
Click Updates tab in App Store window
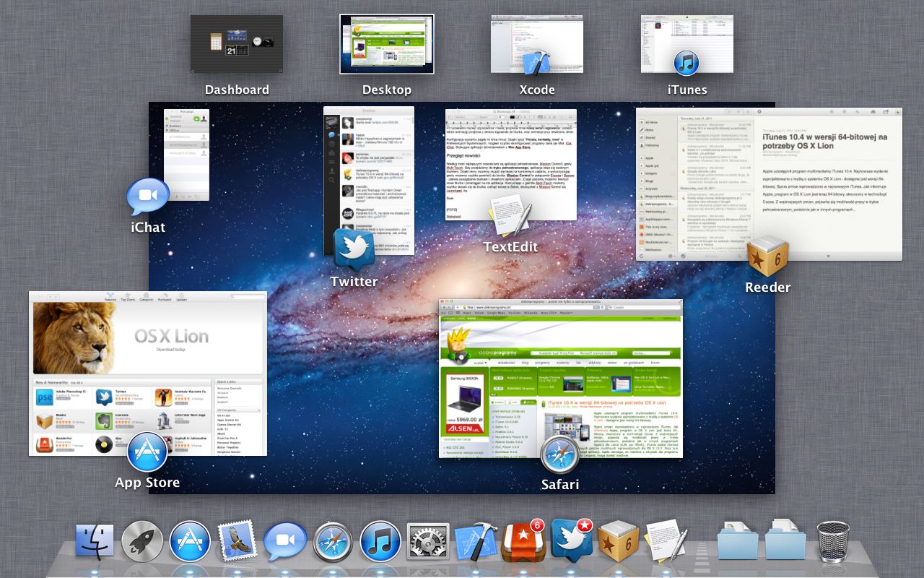click(x=181, y=296)
